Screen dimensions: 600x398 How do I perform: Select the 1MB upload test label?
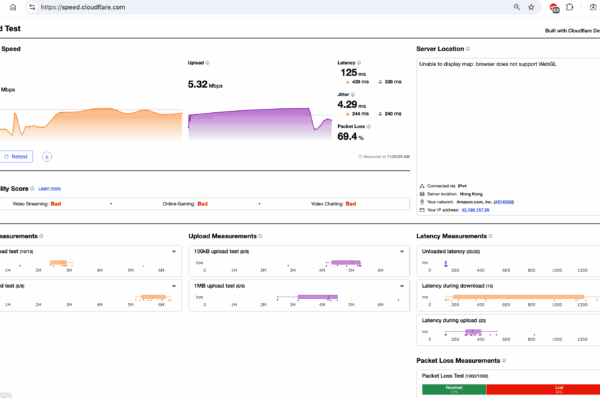pos(214,286)
